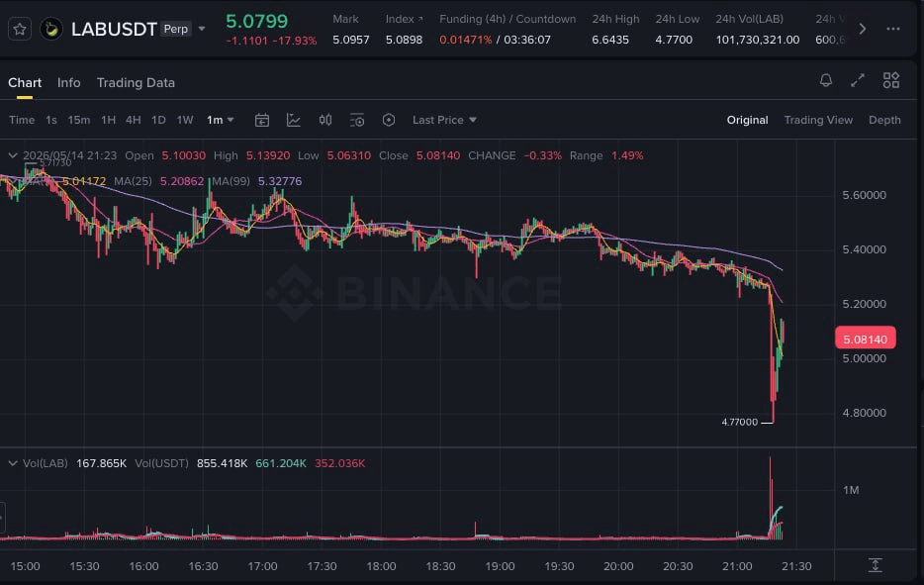The height and width of the screenshot is (585, 924).
Task: Click the 4.77000 low price marker
Action: click(x=740, y=422)
